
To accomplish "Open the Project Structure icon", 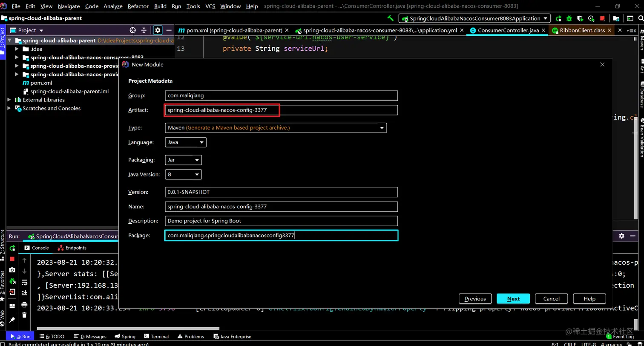I will coord(615,19).
